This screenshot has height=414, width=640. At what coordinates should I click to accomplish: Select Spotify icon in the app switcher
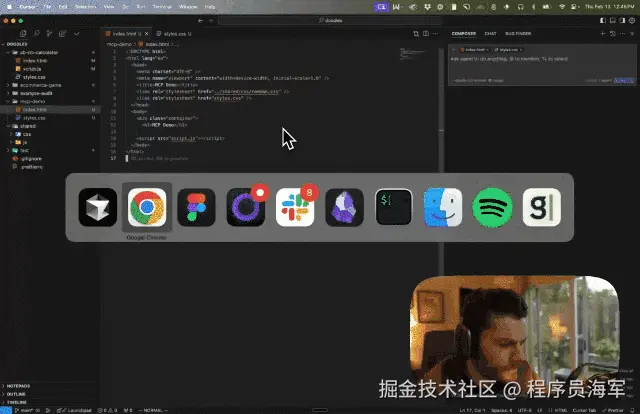coord(492,207)
